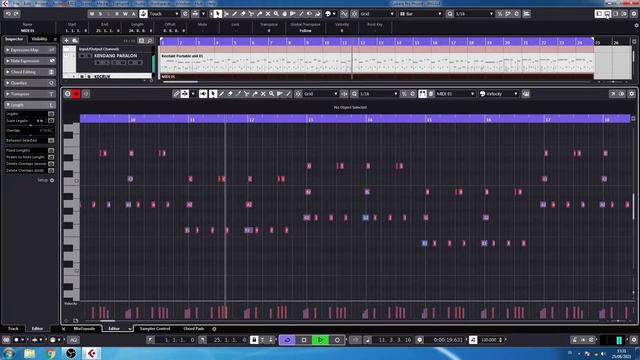Click the Record button in the transport bar
This screenshot has width=640, height=360.
337,340
